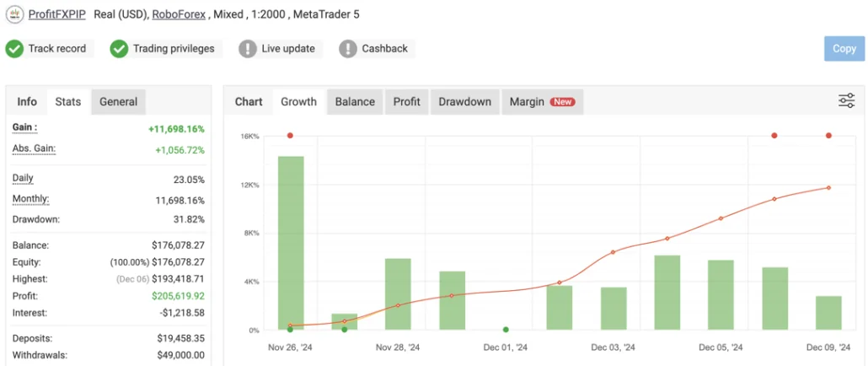Click the green Track record checkmark icon
This screenshot has width=868, height=366.
pyautogui.click(x=14, y=49)
